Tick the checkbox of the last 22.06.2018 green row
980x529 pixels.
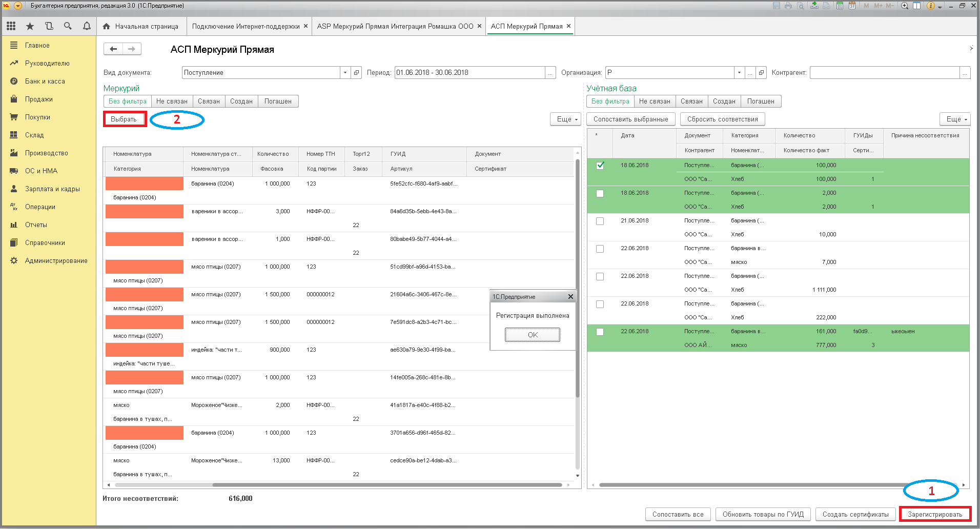(600, 332)
